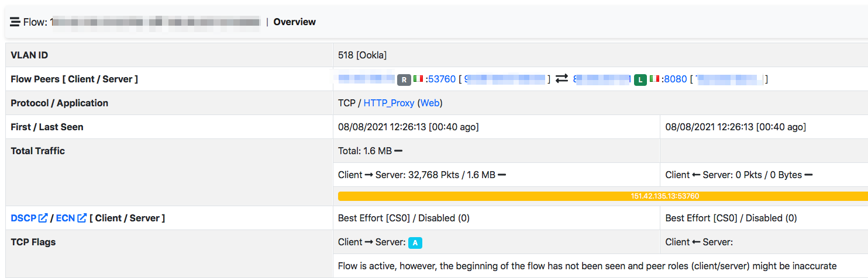Click the green L local badge
The width and height of the screenshot is (868, 278).
tap(640, 79)
